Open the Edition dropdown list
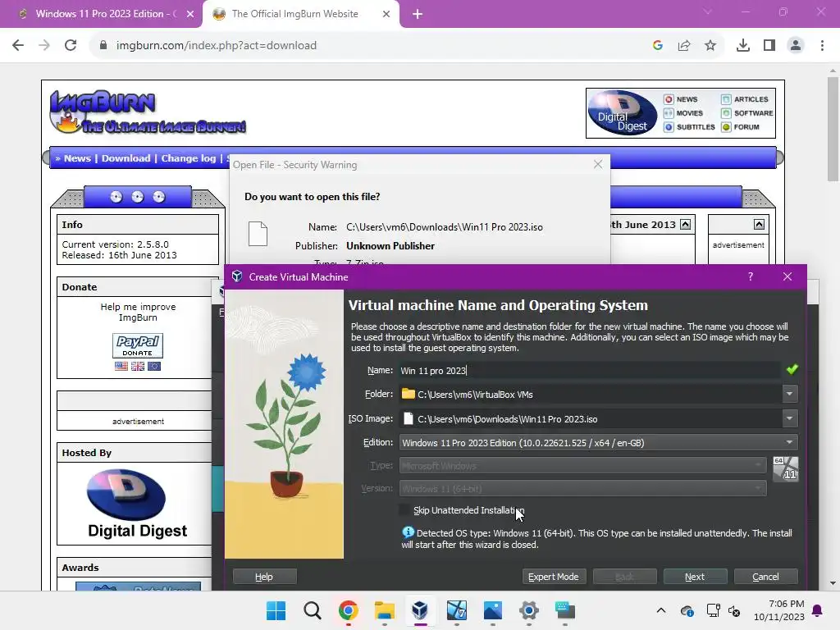 point(598,442)
